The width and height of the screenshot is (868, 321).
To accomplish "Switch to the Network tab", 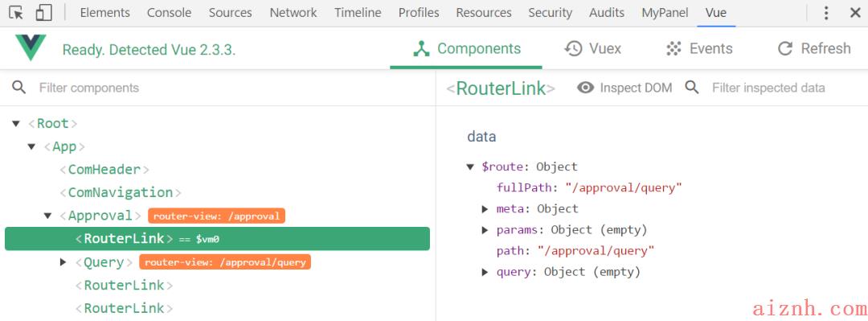I will [x=293, y=13].
